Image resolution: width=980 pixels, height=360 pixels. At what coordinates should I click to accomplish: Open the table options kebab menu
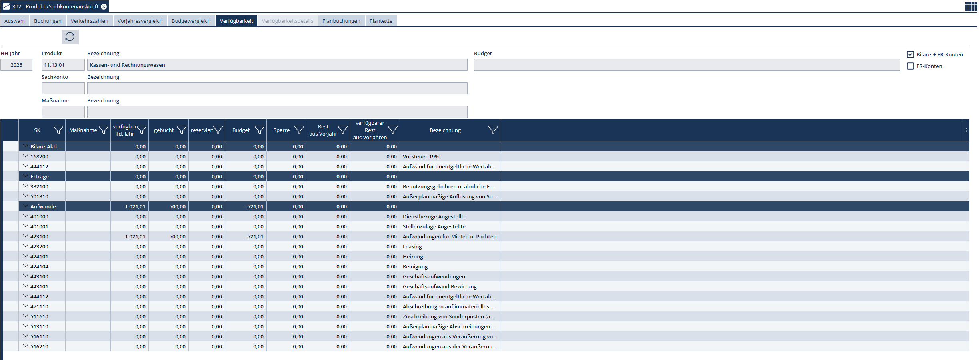(x=966, y=130)
